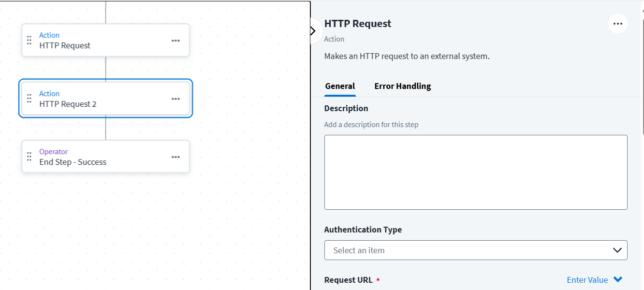Open the panel's more actions menu
This screenshot has width=644, height=290.
617,24
